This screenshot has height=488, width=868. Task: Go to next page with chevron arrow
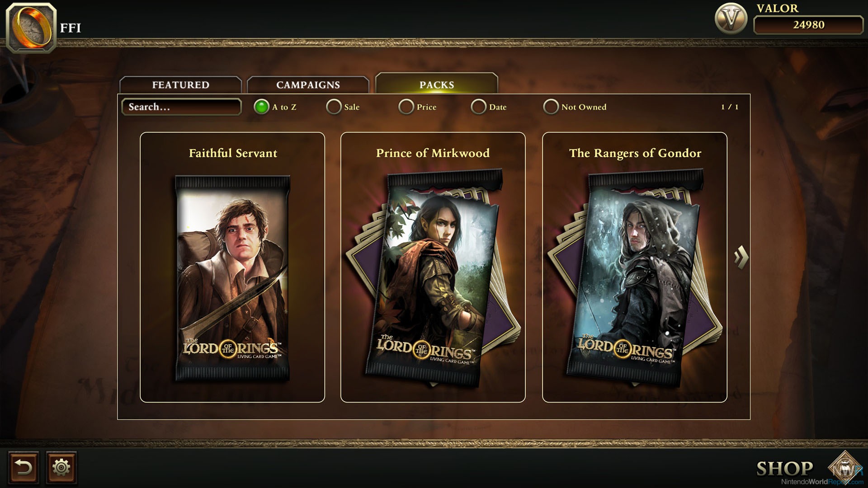coord(741,257)
